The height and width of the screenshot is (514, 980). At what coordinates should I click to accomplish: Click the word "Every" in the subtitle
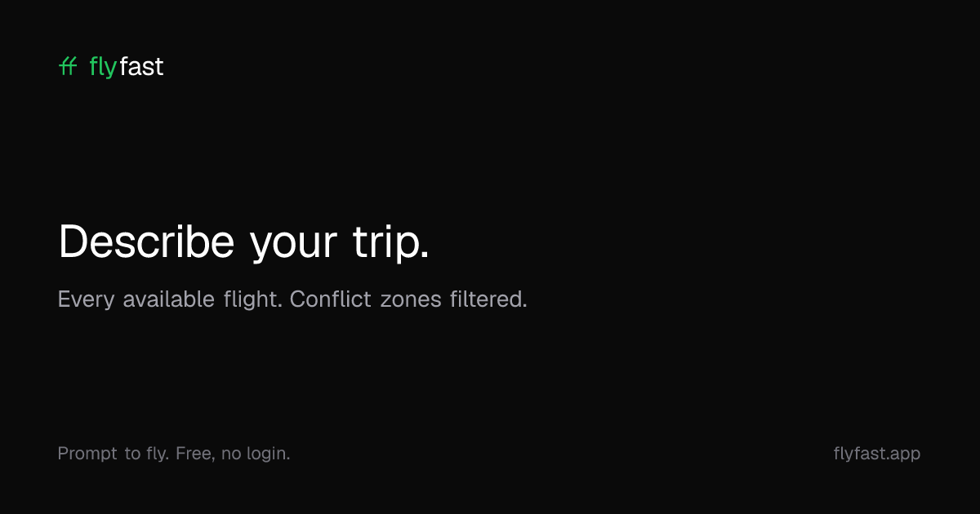(x=86, y=300)
